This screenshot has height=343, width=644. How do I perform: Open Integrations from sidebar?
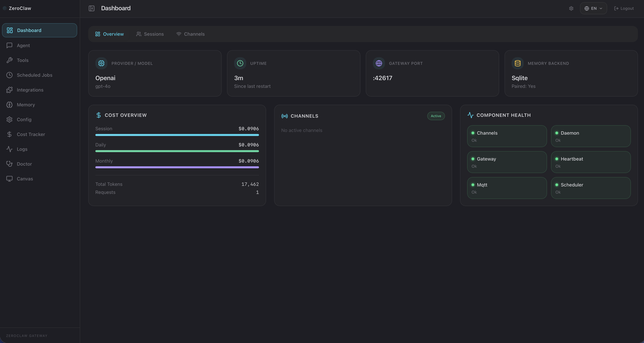(x=40, y=90)
